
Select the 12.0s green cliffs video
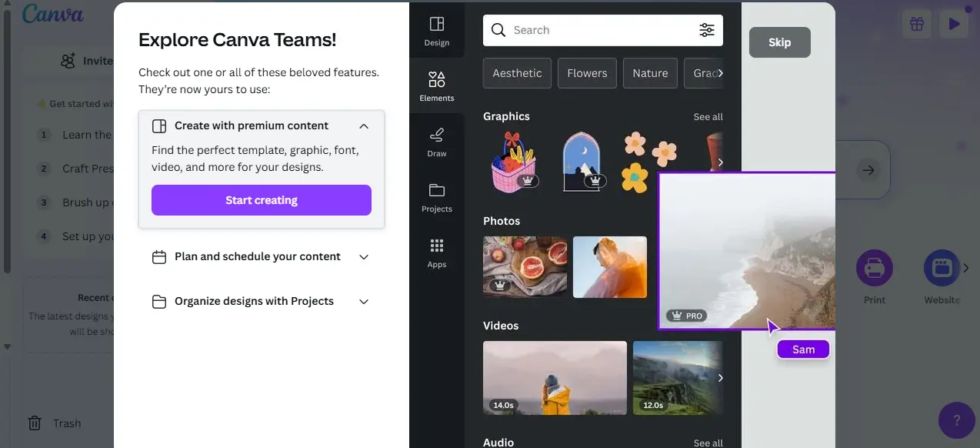pyautogui.click(x=678, y=378)
